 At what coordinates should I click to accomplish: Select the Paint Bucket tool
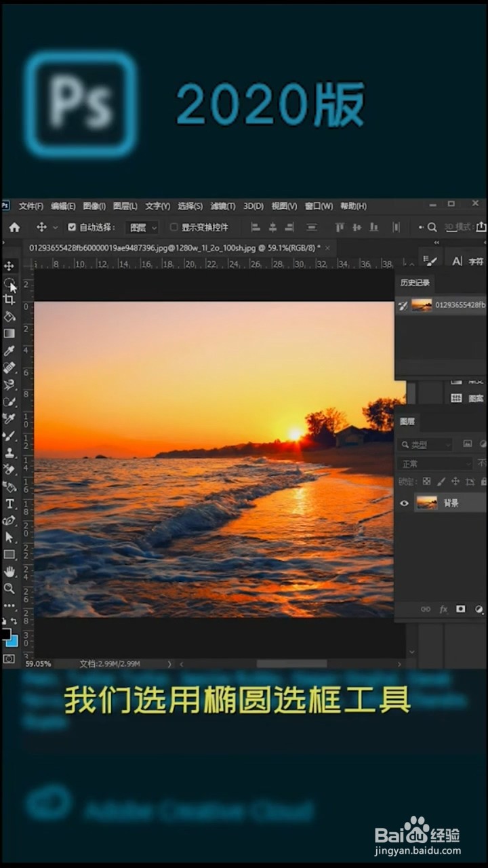[x=9, y=316]
